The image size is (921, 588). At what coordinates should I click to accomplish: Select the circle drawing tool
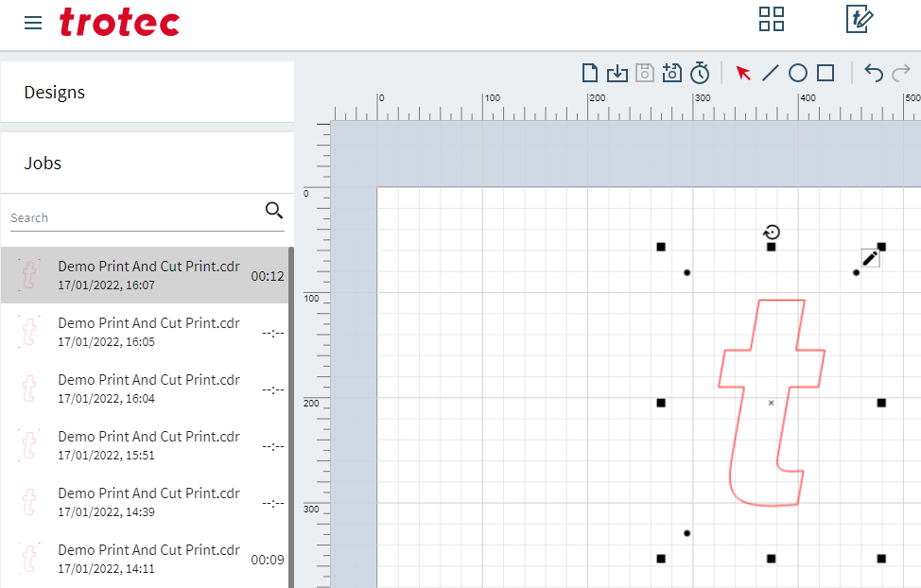coord(798,73)
